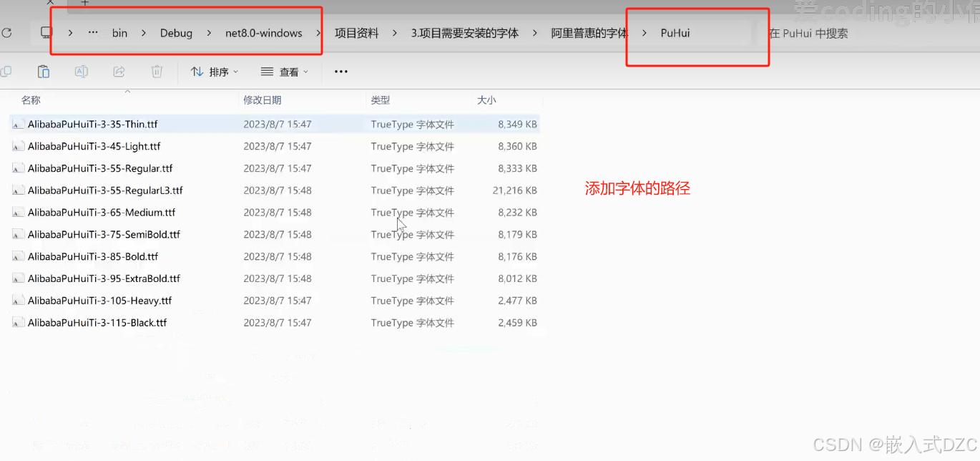Open the 查看 view dropdown

284,72
